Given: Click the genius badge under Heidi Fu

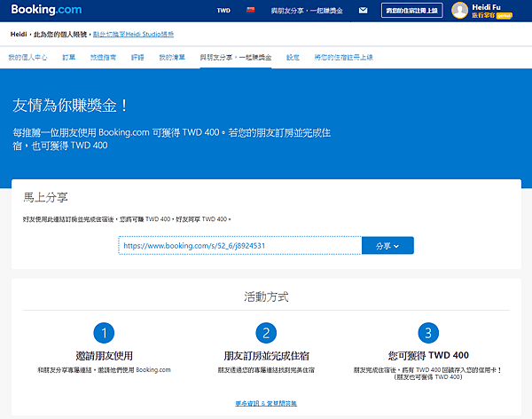Looking at the screenshot, I should (x=504, y=16).
